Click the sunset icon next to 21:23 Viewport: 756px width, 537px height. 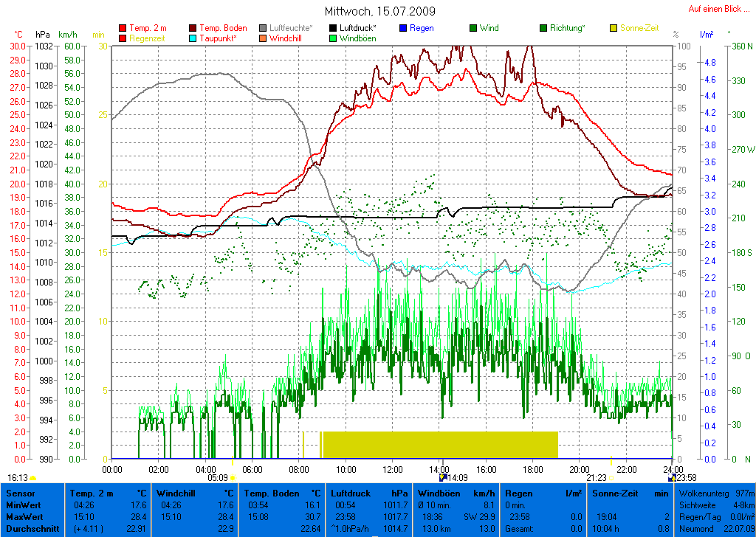pyautogui.click(x=611, y=478)
